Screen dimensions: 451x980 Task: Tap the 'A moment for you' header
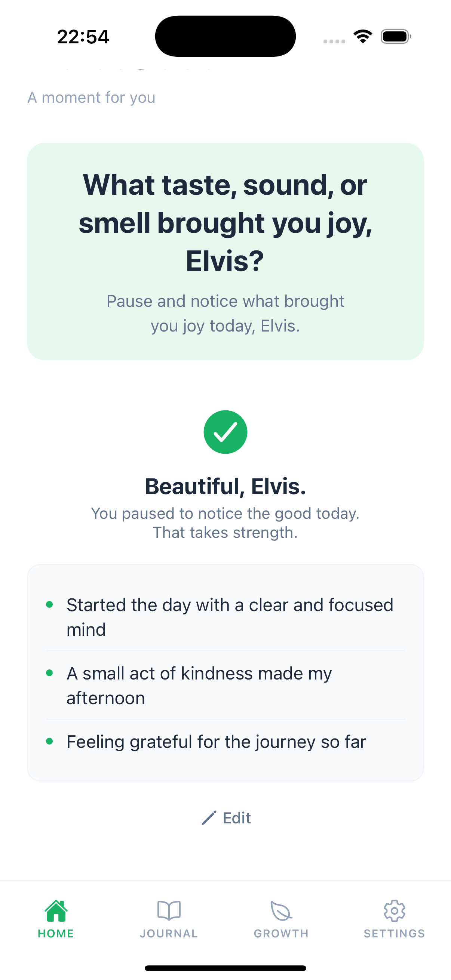coord(92,98)
